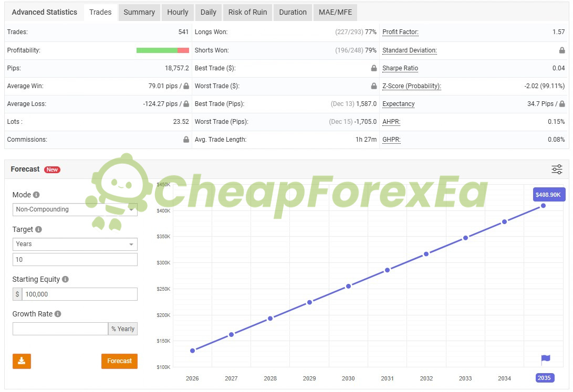
Task: Click the Growth Rate input field
Action: click(x=60, y=329)
